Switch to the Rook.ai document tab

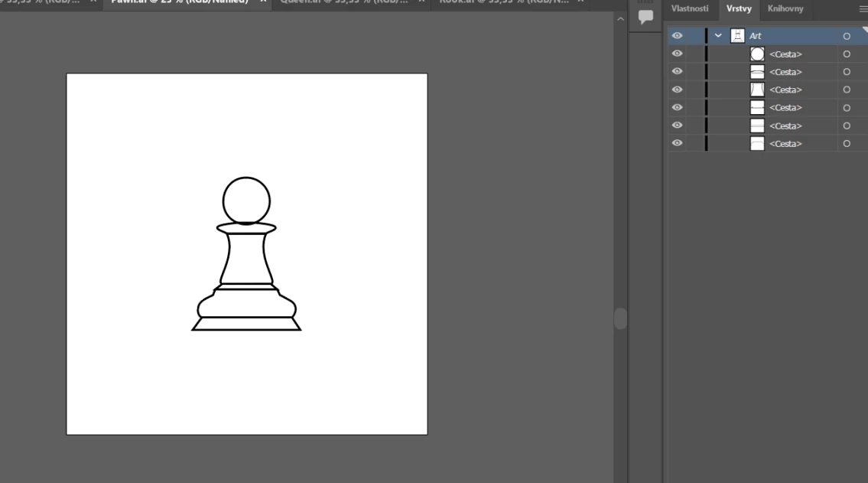click(x=504, y=2)
